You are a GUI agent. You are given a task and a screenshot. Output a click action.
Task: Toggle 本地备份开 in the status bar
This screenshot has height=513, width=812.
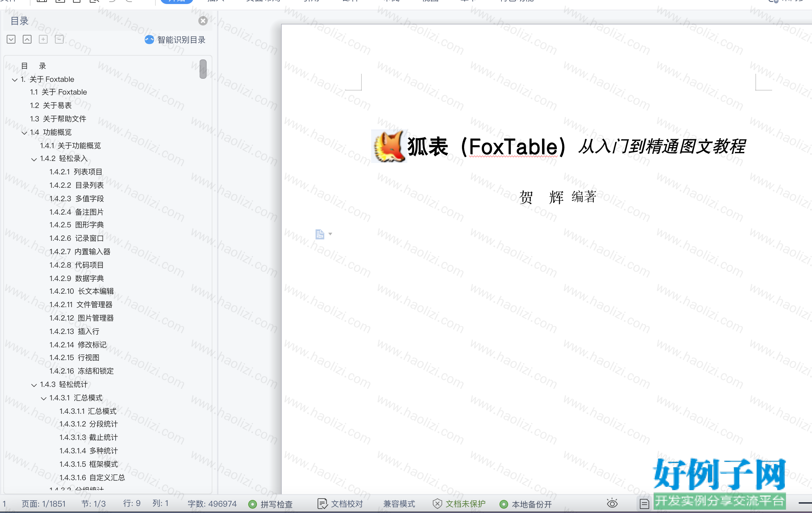[x=526, y=504]
